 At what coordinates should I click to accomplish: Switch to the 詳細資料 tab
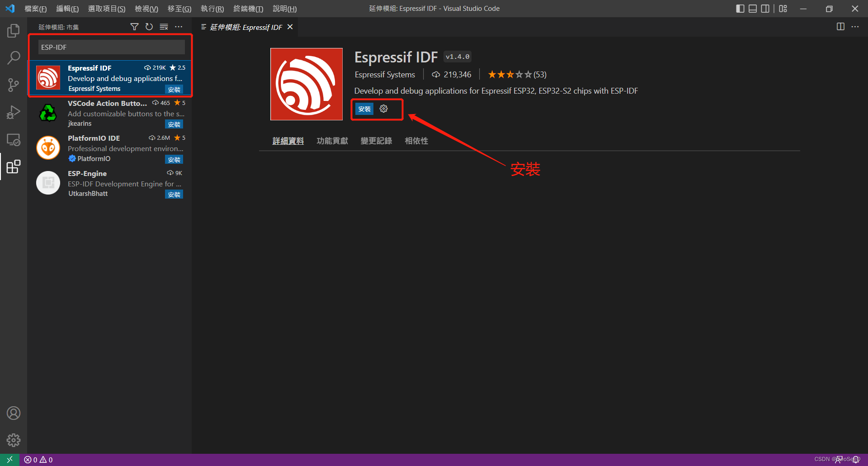pos(288,141)
